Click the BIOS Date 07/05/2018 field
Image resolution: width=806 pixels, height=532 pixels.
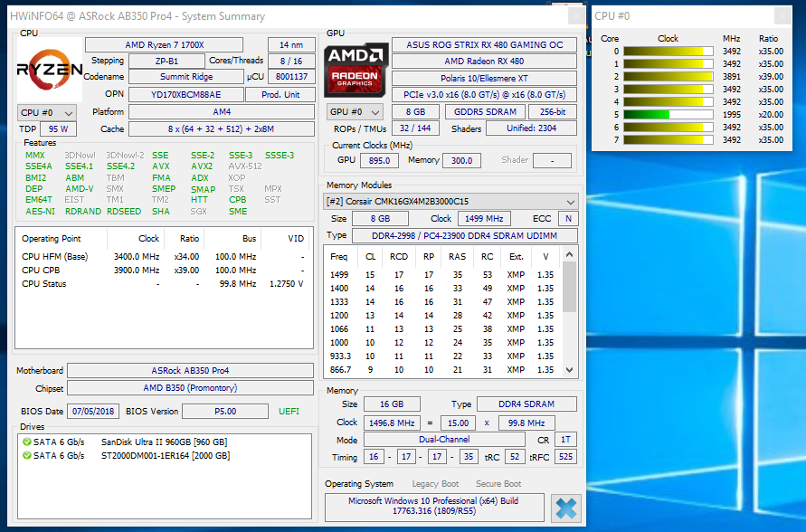(93, 411)
